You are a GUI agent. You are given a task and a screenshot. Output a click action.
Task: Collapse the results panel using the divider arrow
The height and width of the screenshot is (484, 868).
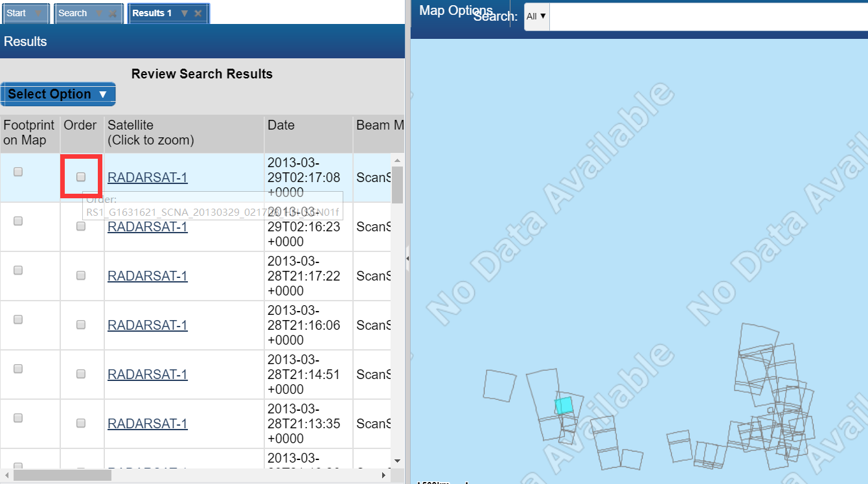(x=407, y=259)
